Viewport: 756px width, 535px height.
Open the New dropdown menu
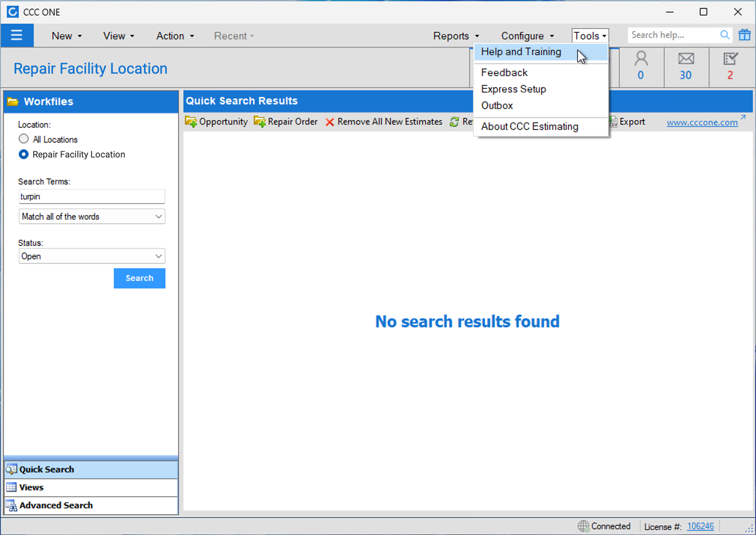(67, 36)
